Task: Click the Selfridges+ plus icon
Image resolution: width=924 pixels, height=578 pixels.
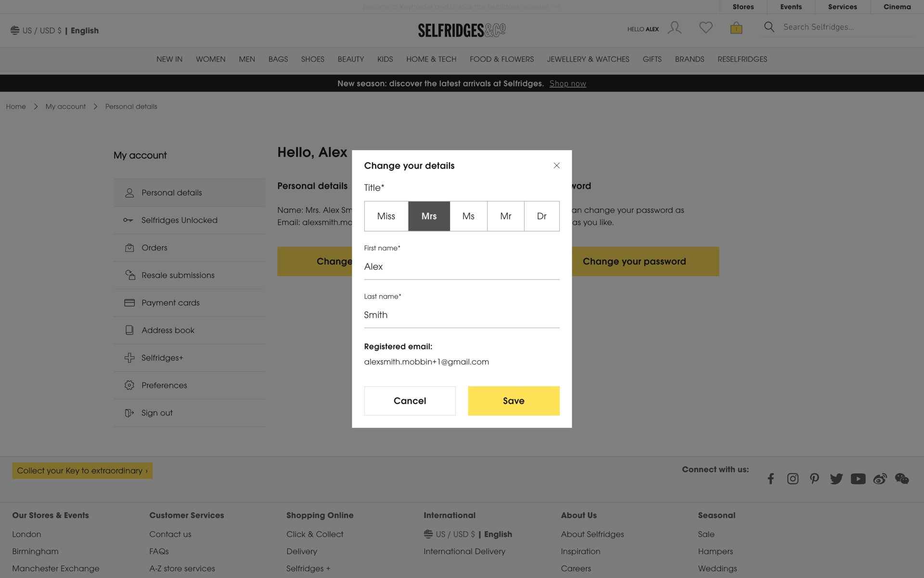Action: pyautogui.click(x=129, y=357)
